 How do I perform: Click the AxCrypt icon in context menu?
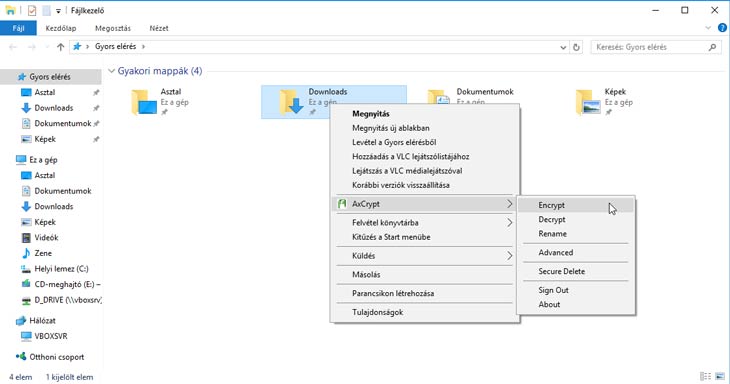(342, 204)
